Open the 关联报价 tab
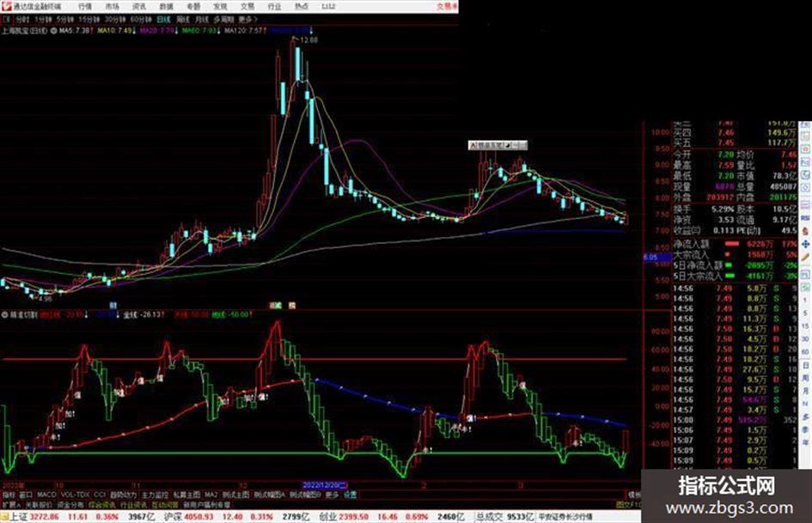The image size is (812, 523). pos(39,505)
